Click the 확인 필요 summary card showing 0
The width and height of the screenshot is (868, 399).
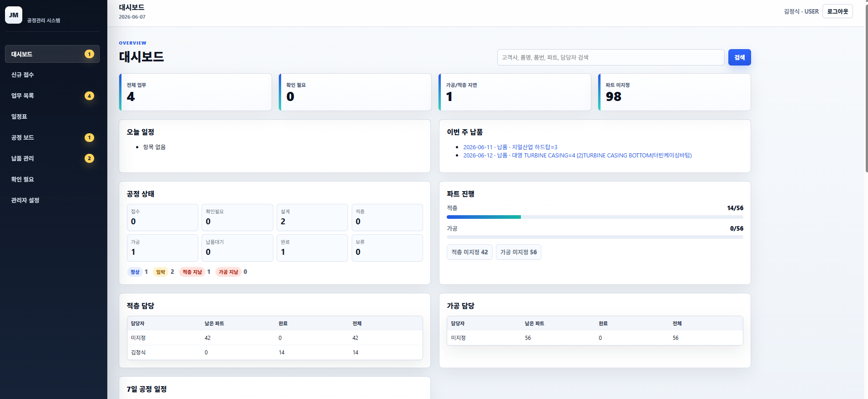355,92
